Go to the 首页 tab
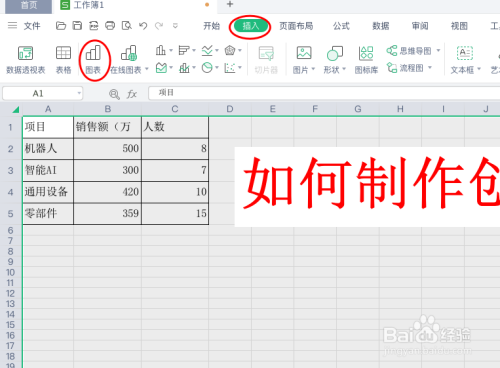 [29, 6]
